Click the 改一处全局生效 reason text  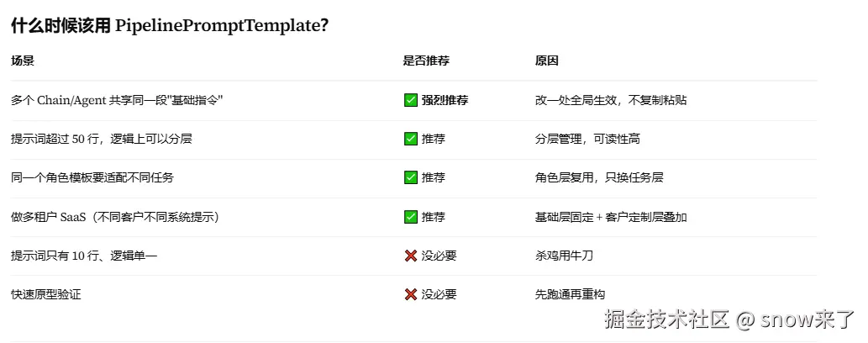point(611,100)
